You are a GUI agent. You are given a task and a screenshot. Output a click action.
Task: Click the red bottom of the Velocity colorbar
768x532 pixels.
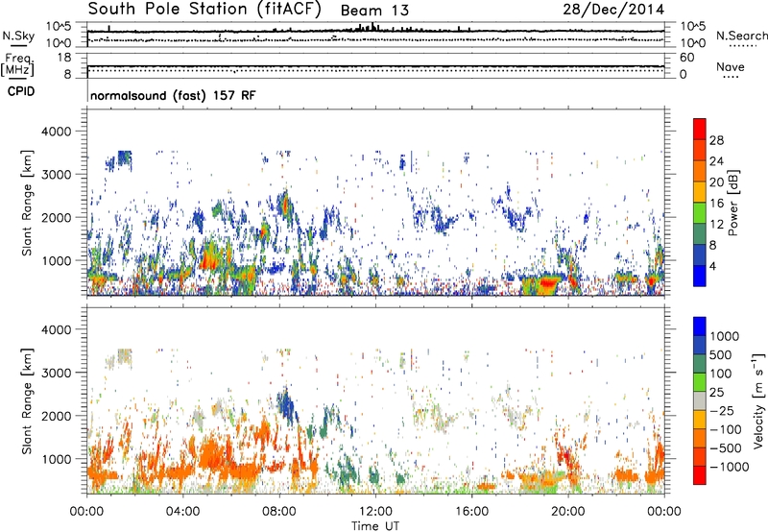pyautogui.click(x=700, y=475)
